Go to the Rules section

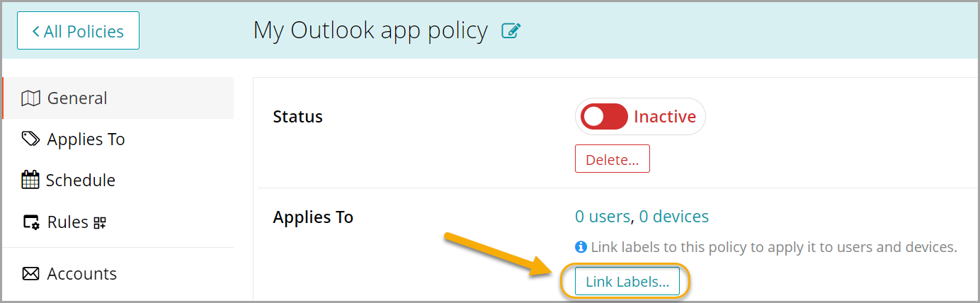coord(68,222)
